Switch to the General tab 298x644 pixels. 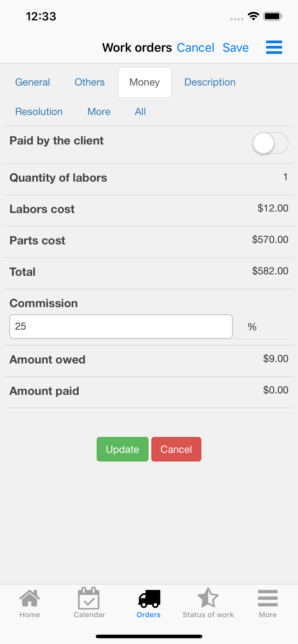pos(33,82)
